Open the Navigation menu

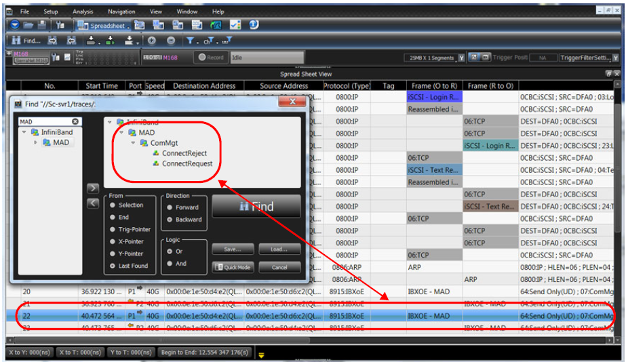(121, 12)
